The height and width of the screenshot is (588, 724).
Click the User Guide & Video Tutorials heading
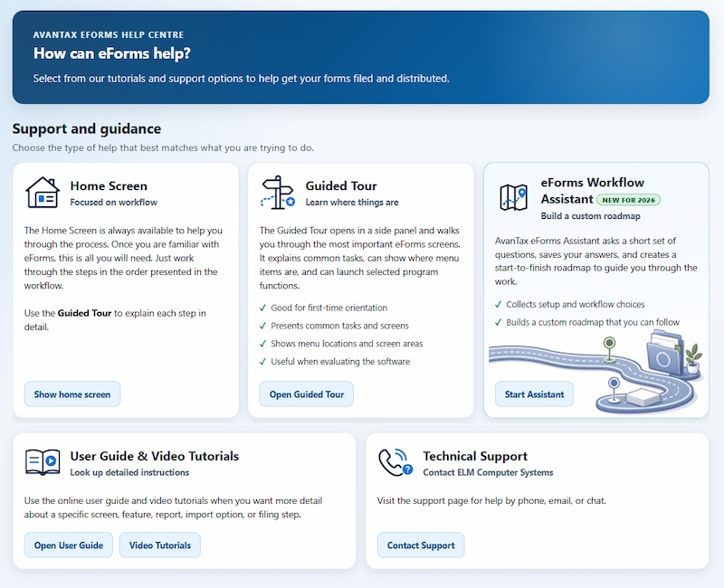coord(155,456)
